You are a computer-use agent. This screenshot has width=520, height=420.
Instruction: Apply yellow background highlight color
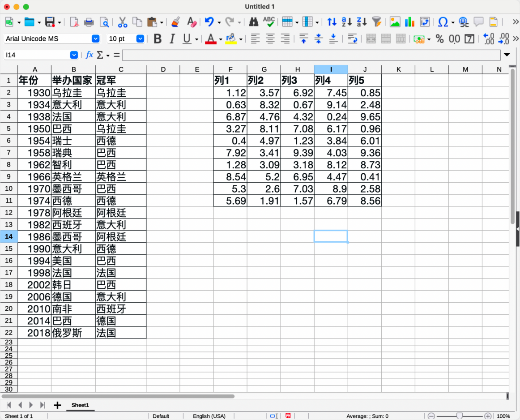(231, 39)
